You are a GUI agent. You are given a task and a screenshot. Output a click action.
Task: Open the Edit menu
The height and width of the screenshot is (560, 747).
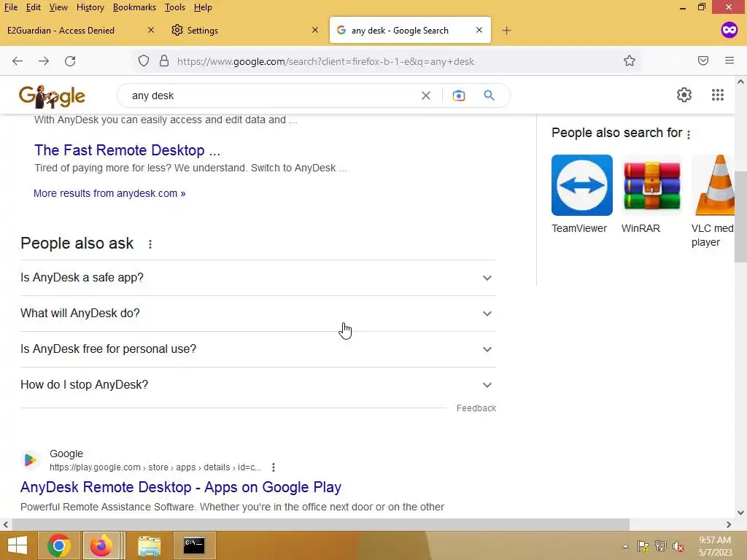pos(34,7)
